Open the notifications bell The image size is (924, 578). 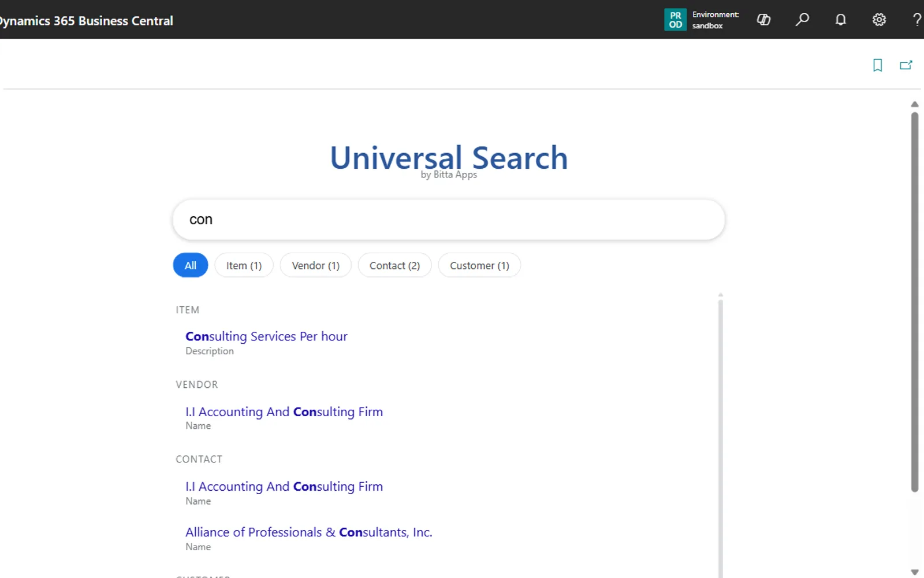click(x=841, y=20)
